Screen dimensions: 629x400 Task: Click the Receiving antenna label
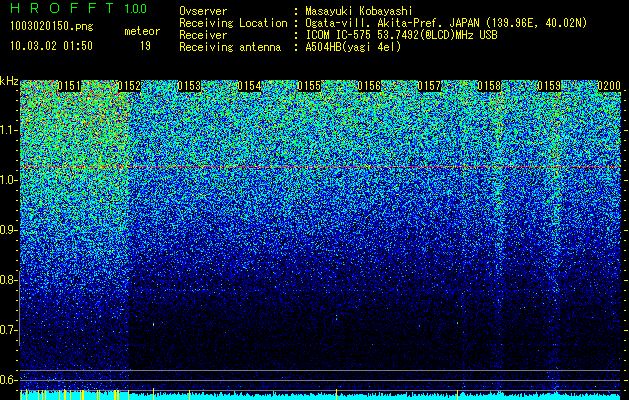click(230, 47)
